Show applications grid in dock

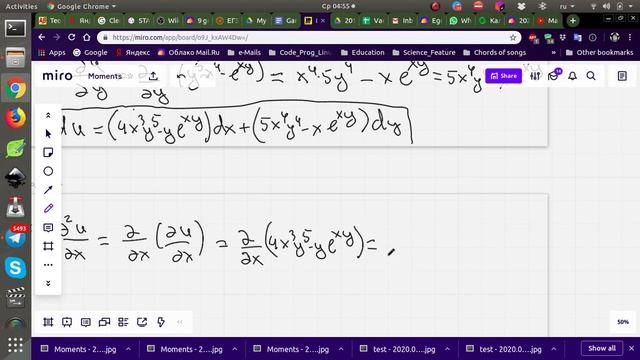click(16, 345)
